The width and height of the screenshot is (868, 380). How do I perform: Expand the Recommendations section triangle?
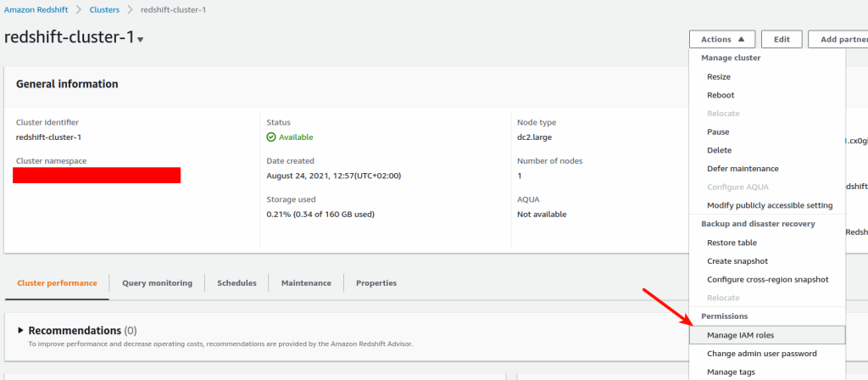coord(20,330)
